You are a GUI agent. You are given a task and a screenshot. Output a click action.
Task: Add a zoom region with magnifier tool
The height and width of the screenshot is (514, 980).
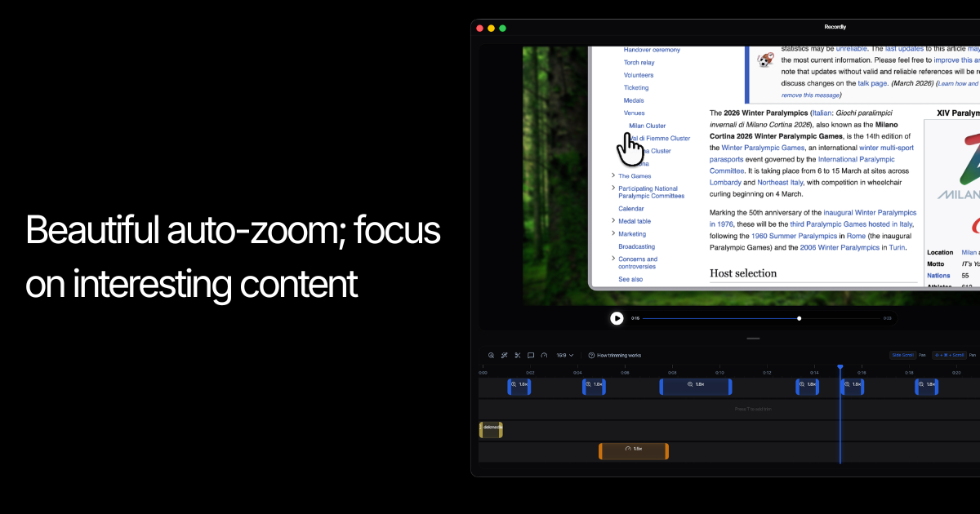[x=491, y=356]
